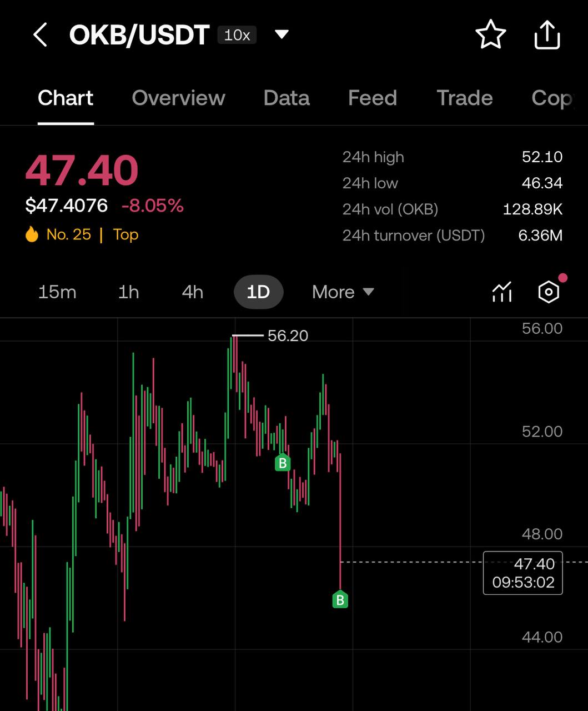Expand the More timeframes dropdown

point(343,292)
